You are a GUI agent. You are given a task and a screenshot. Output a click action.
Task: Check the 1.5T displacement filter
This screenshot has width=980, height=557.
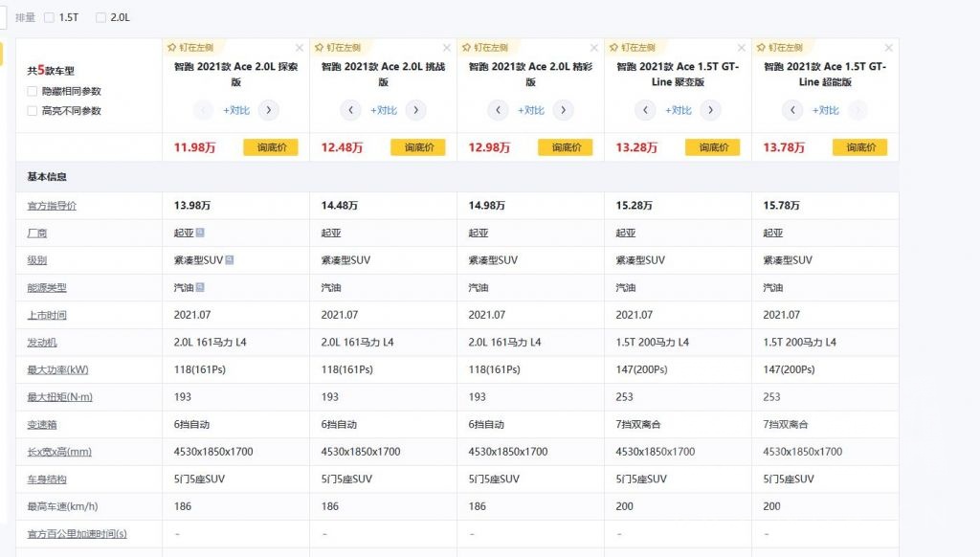point(50,17)
